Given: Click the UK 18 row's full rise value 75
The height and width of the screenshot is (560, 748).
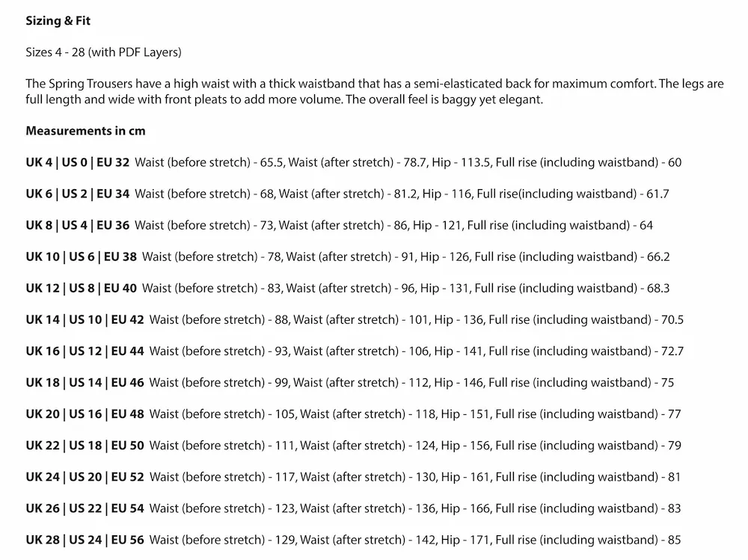Looking at the screenshot, I should pos(666,382).
